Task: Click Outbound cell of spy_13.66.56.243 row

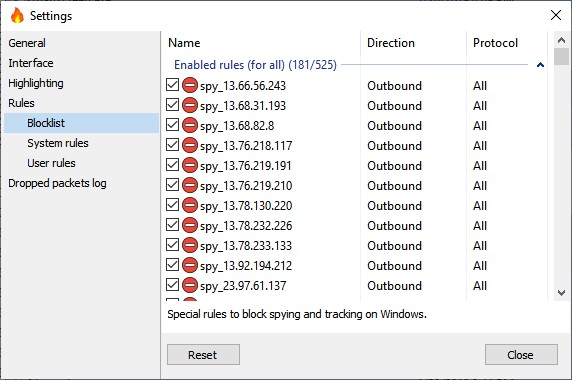Action: pyautogui.click(x=394, y=86)
